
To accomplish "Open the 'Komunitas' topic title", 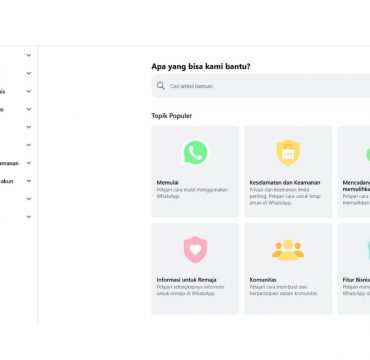I will [x=263, y=280].
